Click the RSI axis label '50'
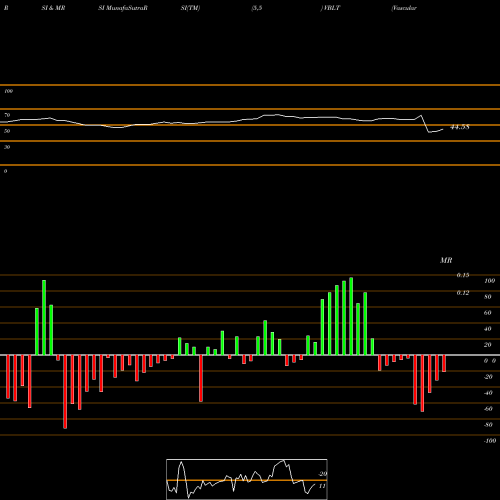This screenshot has width=500, height=500. point(7,131)
